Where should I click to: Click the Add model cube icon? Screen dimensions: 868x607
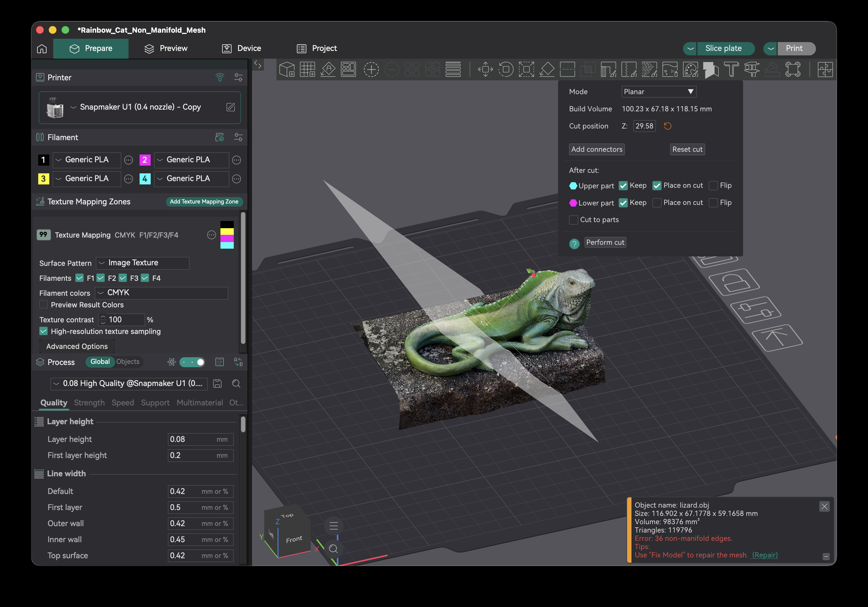(x=287, y=70)
